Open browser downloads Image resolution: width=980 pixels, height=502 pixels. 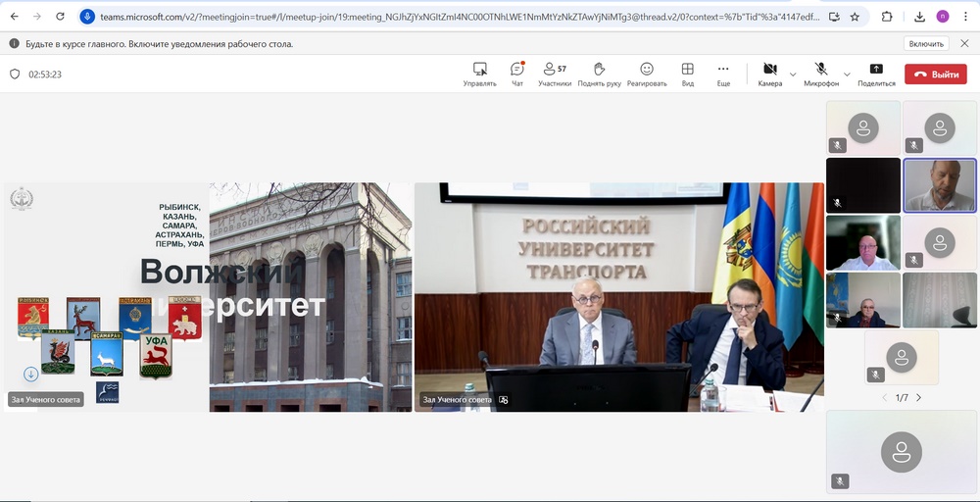[x=919, y=17]
